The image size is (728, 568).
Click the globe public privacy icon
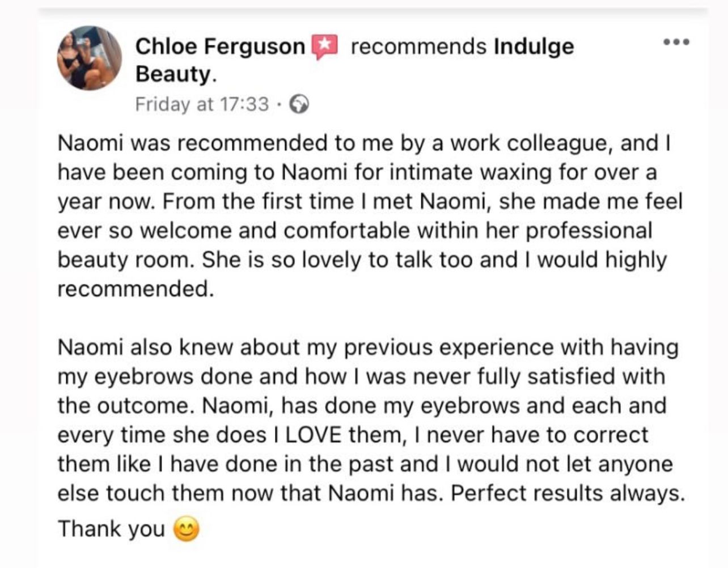299,104
